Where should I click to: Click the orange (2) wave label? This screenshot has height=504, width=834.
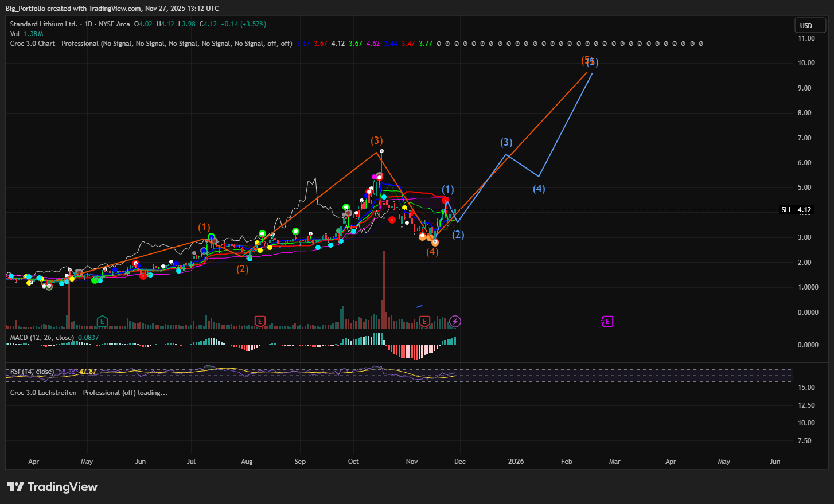(243, 268)
